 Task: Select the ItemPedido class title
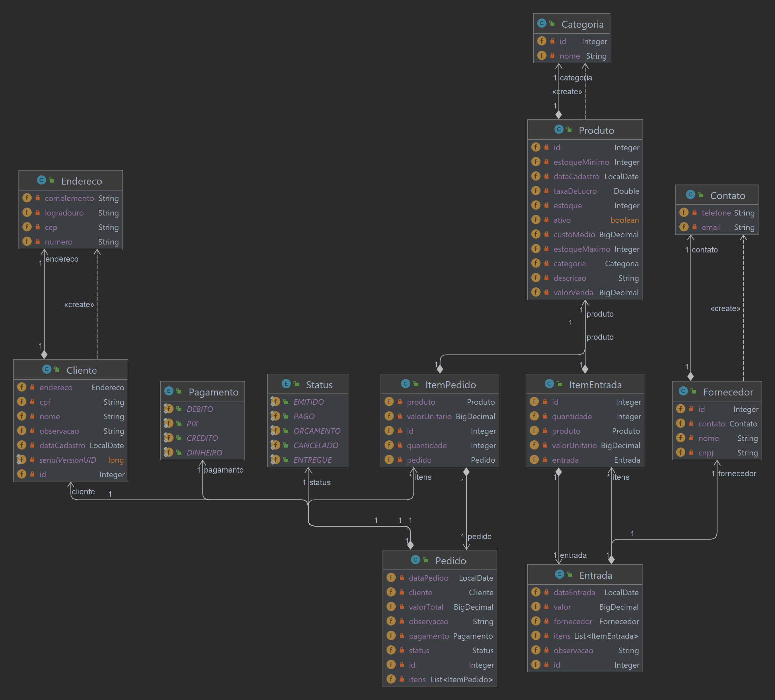pos(450,385)
